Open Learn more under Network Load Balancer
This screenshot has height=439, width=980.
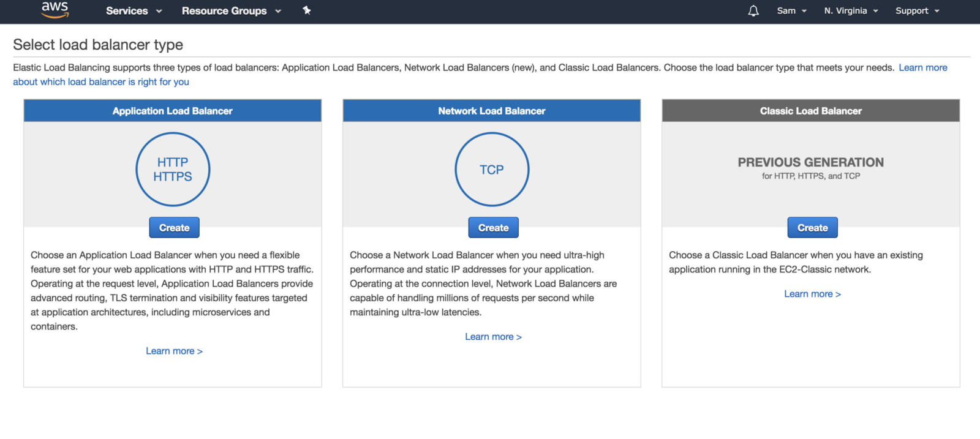click(493, 337)
